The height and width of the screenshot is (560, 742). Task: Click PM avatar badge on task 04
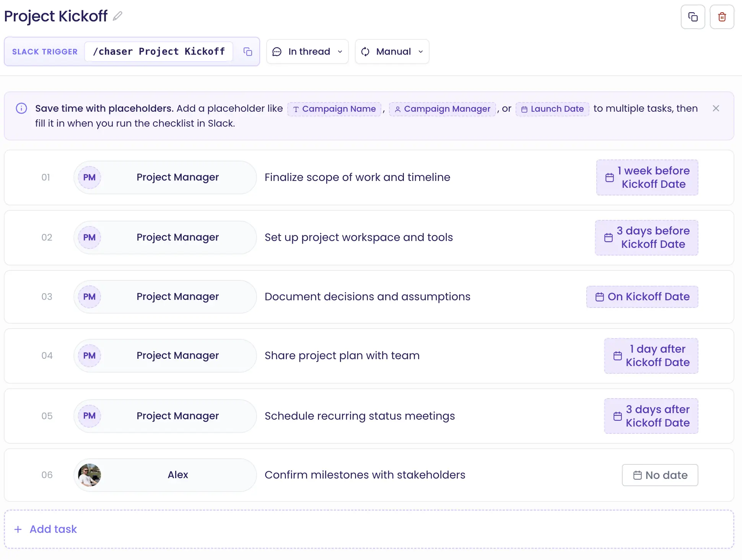[x=89, y=356]
